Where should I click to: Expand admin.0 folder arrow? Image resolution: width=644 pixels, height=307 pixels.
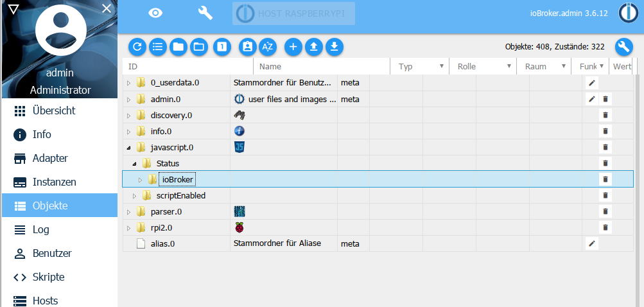point(128,100)
